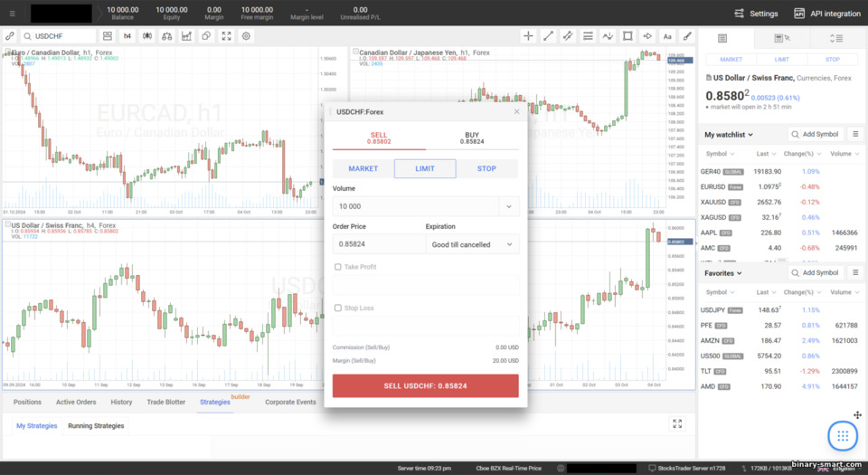Open the depth list panel tab icon
Image resolution: width=868 pixels, height=475 pixels.
pyautogui.click(x=836, y=38)
